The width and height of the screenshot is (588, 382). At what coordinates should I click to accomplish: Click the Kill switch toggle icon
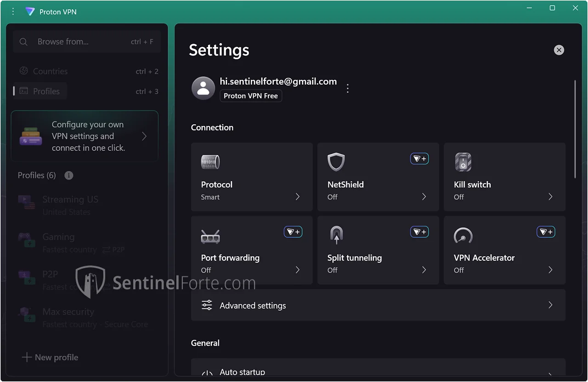click(x=463, y=162)
